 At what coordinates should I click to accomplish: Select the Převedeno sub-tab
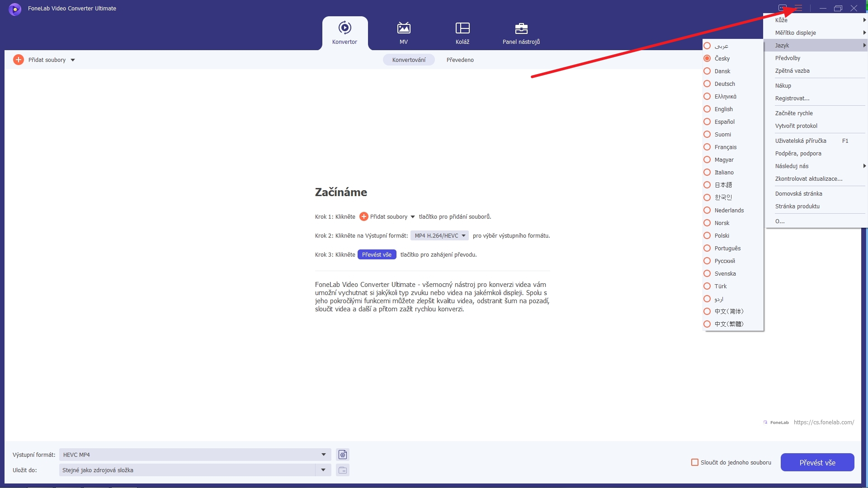click(x=460, y=60)
